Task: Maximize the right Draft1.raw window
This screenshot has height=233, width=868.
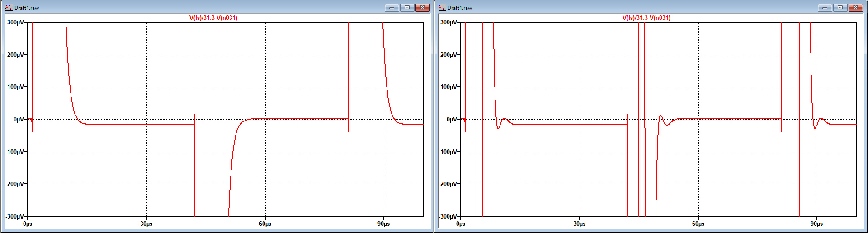Action: tap(840, 8)
